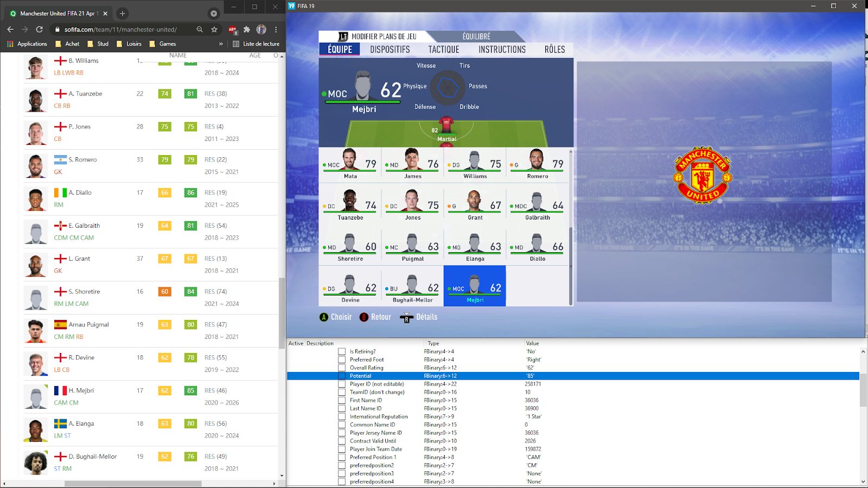This screenshot has width=868, height=488.
Task: Click the sofifa page vertical scrollbar thumb
Action: tap(282, 313)
